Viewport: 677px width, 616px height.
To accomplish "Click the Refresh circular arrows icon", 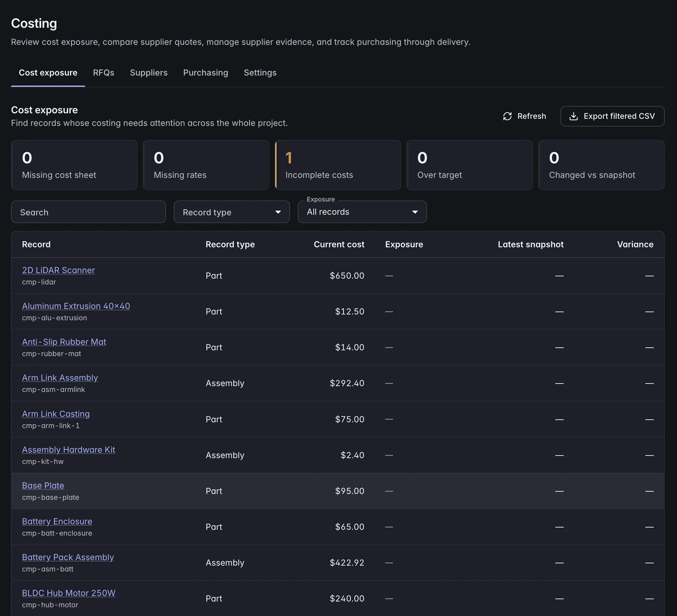I will (507, 116).
